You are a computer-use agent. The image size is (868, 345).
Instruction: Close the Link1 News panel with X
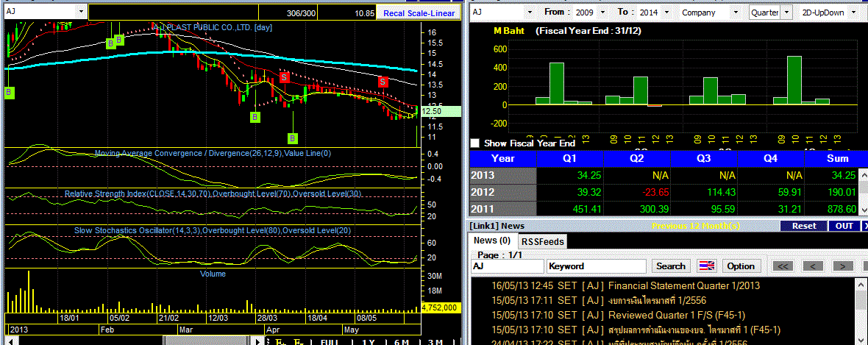(864, 226)
